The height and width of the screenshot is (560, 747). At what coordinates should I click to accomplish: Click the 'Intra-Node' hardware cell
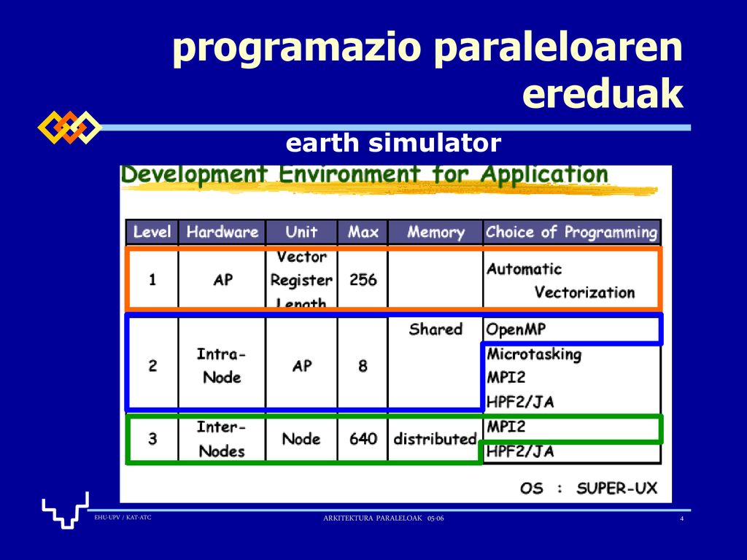point(222,366)
